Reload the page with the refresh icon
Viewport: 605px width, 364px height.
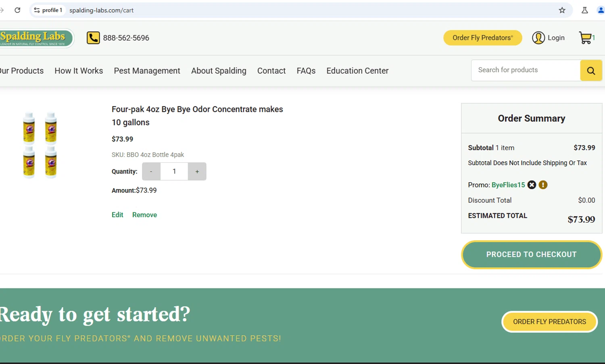coord(17,10)
